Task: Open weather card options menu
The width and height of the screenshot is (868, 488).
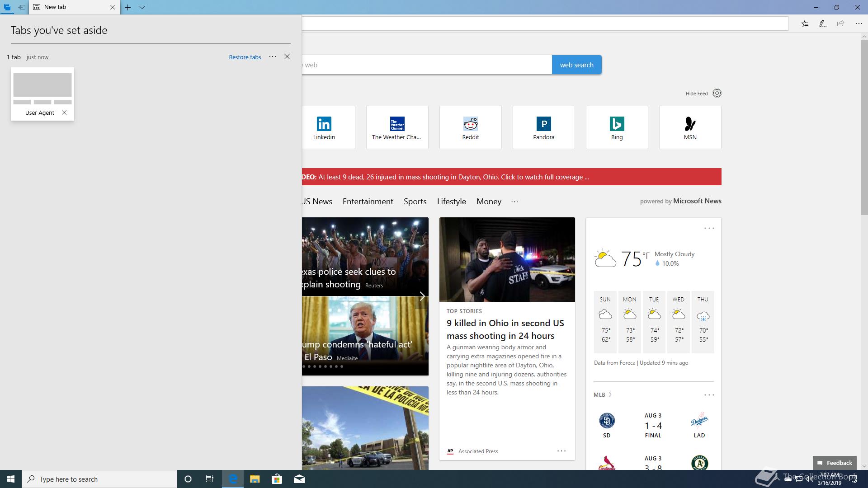Action: [x=709, y=228]
